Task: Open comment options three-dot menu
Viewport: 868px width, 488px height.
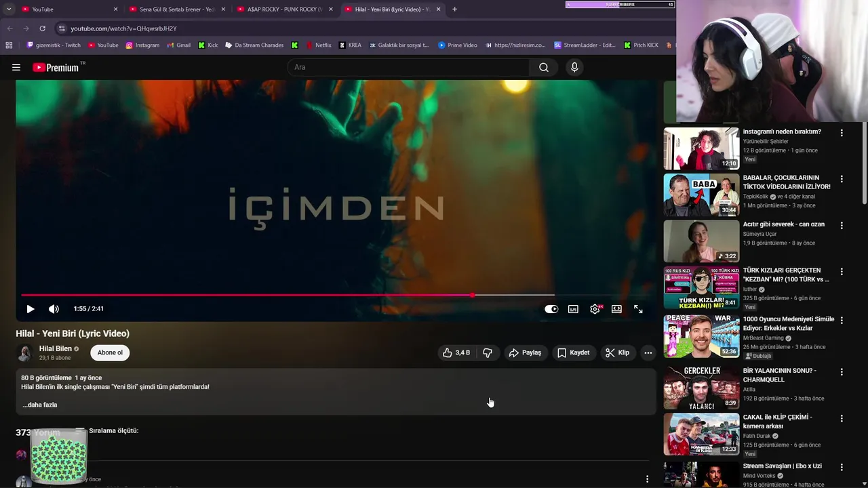Action: pyautogui.click(x=647, y=479)
